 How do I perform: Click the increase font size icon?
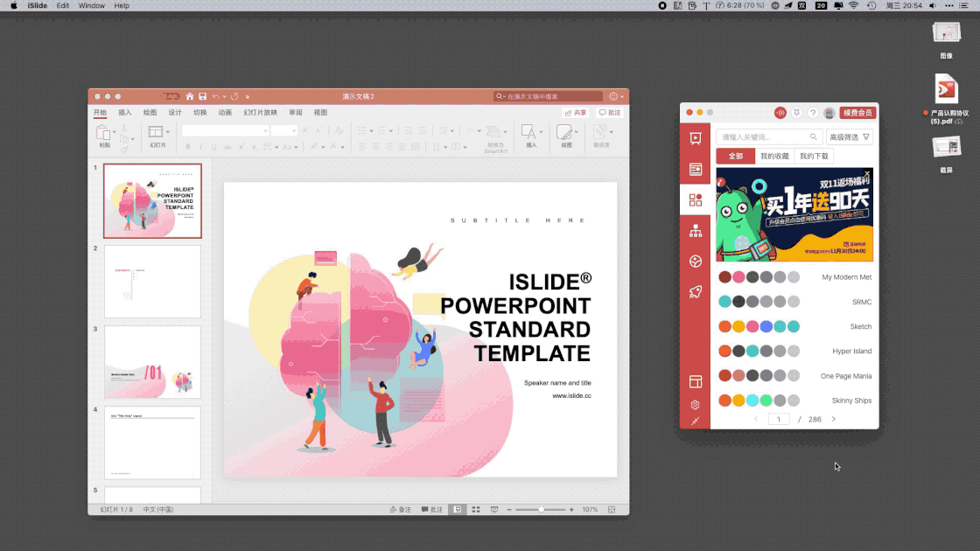point(305,130)
